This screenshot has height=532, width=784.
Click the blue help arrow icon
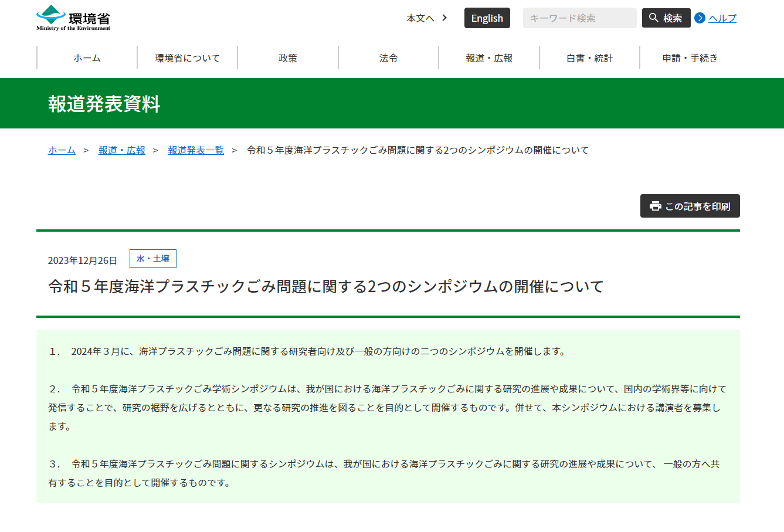click(x=700, y=18)
